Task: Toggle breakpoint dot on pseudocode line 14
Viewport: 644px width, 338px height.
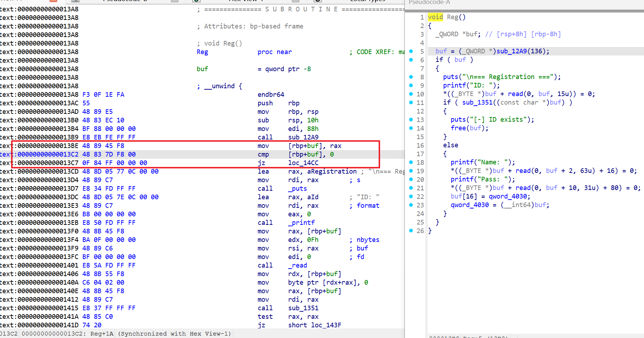Action: 411,128
